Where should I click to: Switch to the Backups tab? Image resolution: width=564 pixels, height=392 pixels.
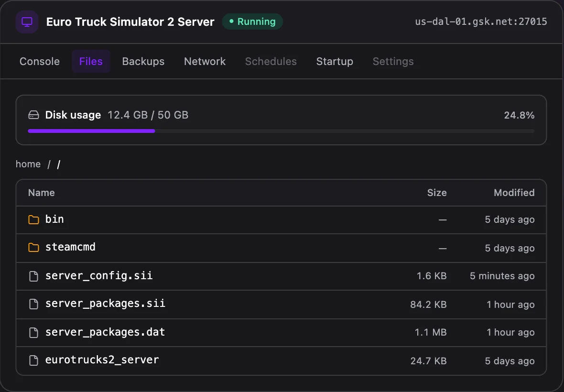click(x=143, y=62)
